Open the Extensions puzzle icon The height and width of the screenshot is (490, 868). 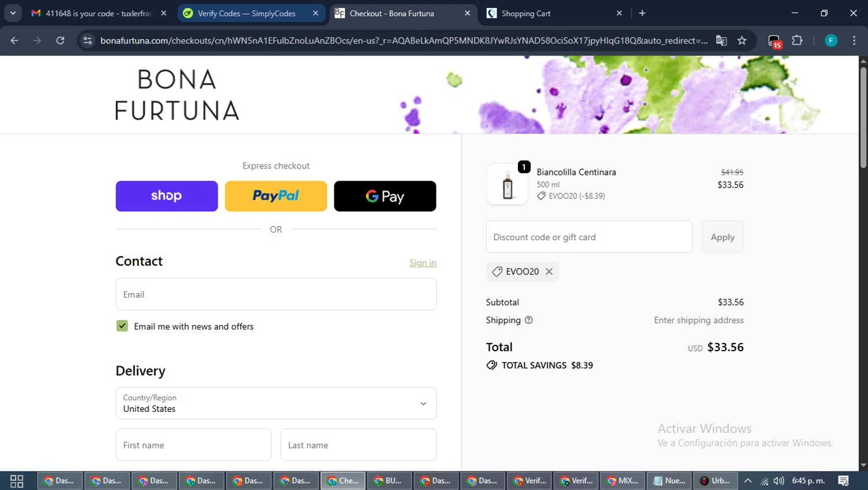click(x=797, y=40)
